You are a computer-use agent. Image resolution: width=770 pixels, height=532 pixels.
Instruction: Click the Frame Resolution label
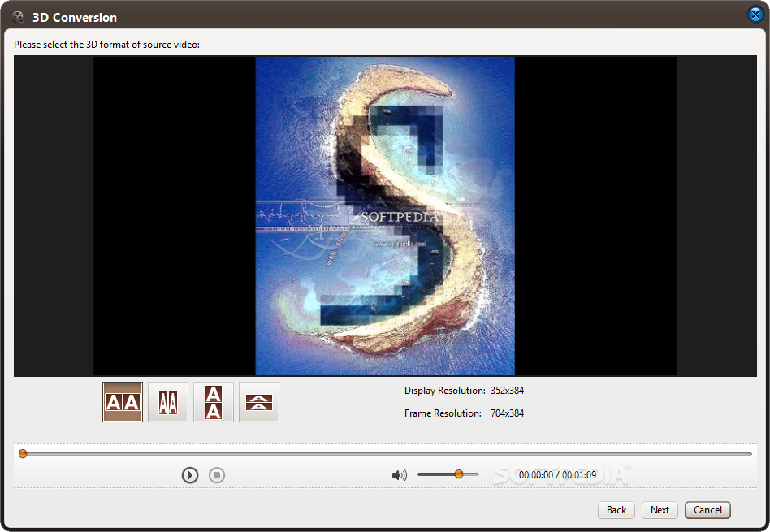point(443,413)
